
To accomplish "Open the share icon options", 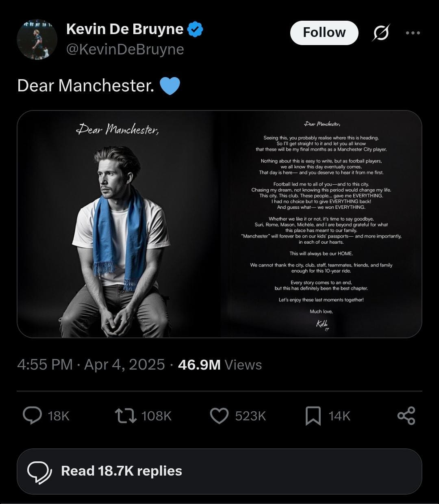I will tap(406, 415).
